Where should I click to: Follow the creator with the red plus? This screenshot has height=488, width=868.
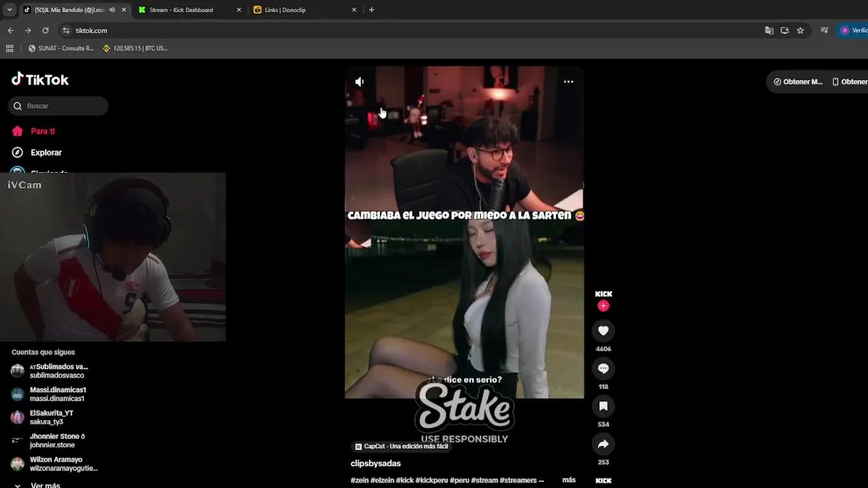(x=603, y=306)
